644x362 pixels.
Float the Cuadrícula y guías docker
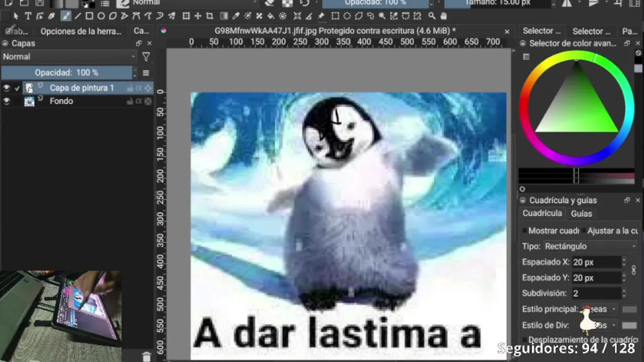point(627,200)
